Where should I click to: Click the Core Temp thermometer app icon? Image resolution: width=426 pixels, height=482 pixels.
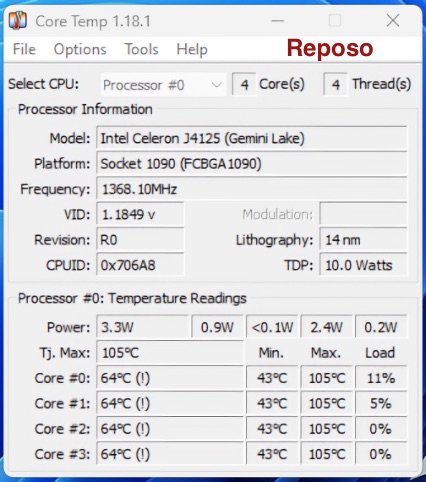pyautogui.click(x=18, y=21)
